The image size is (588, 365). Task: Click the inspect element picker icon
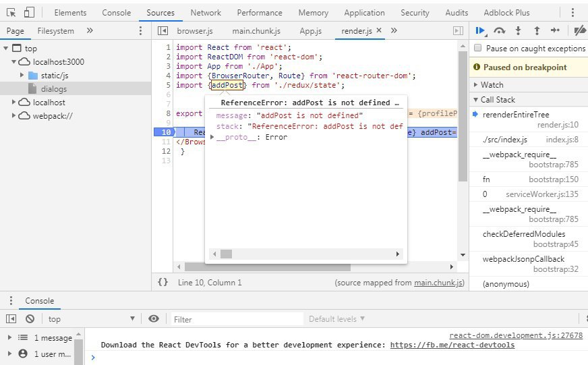coord(11,12)
